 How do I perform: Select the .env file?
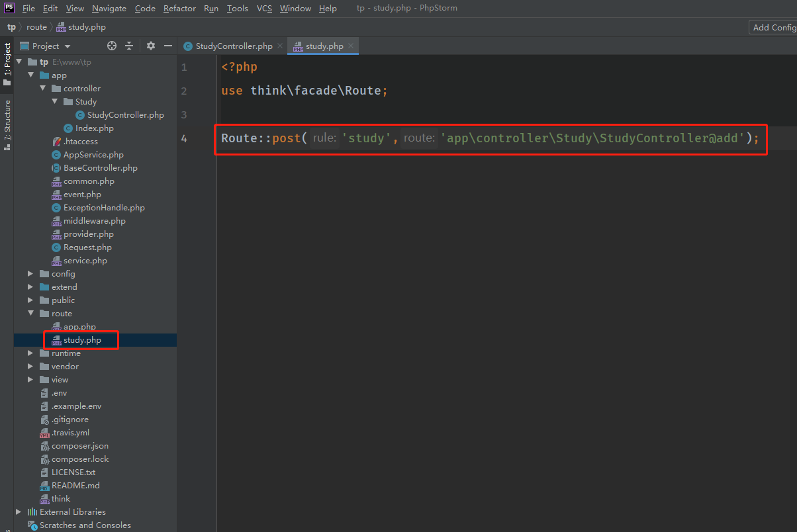click(x=54, y=392)
